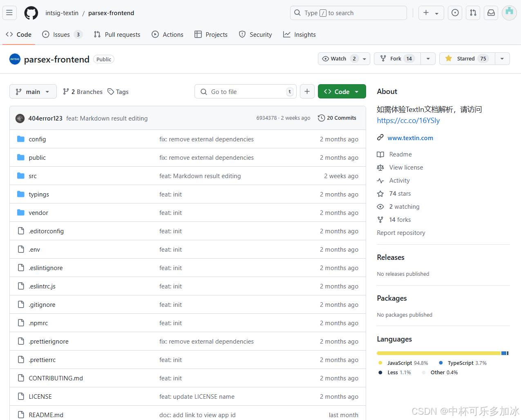Open the issues icon in header

click(455, 13)
